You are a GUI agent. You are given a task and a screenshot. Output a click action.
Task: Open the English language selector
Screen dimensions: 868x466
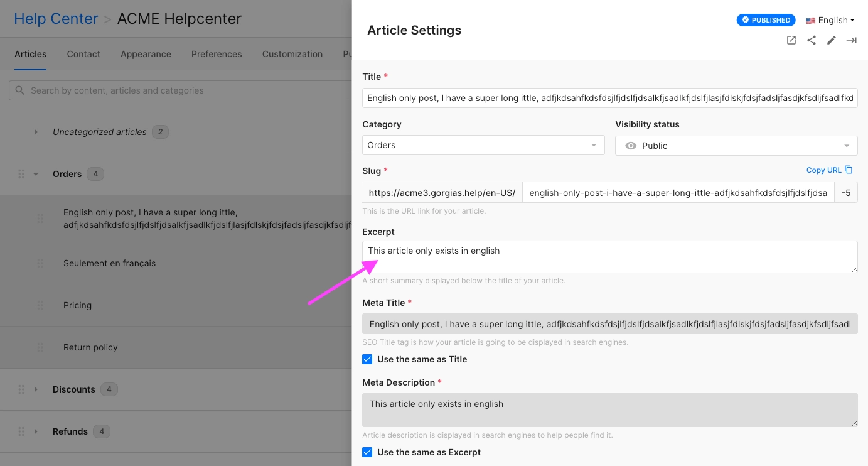click(x=830, y=19)
